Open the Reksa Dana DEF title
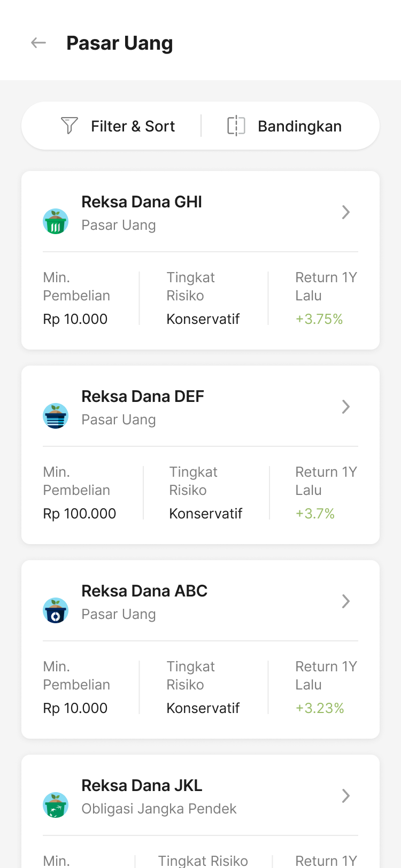This screenshot has height=868, width=401. [143, 397]
